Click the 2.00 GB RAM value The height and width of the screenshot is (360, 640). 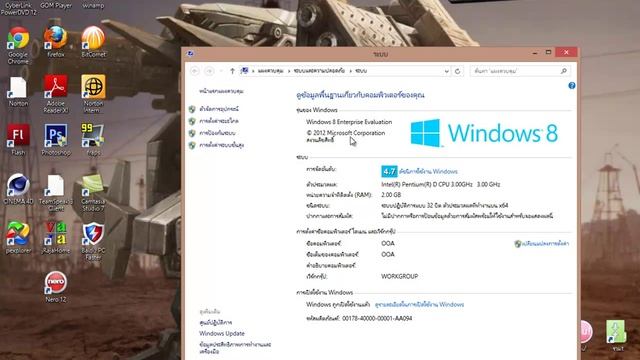point(391,195)
